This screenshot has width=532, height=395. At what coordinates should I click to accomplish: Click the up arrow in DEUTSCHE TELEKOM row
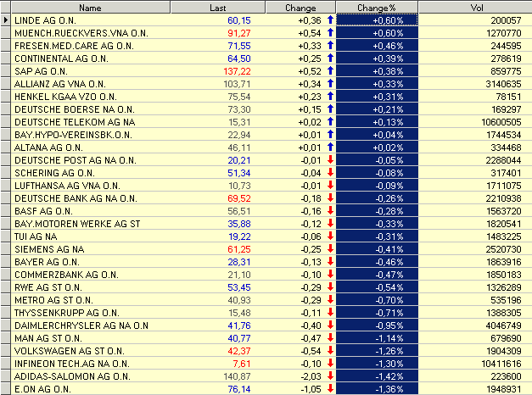point(330,122)
